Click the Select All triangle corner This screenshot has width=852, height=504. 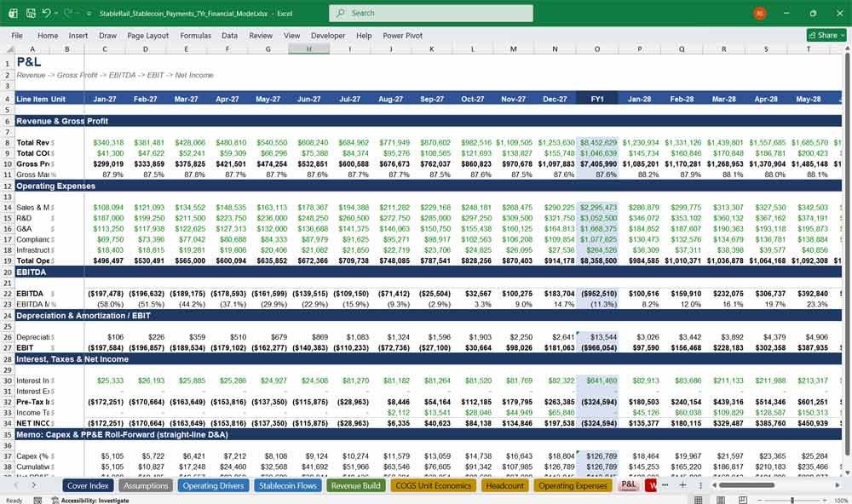coord(9,49)
